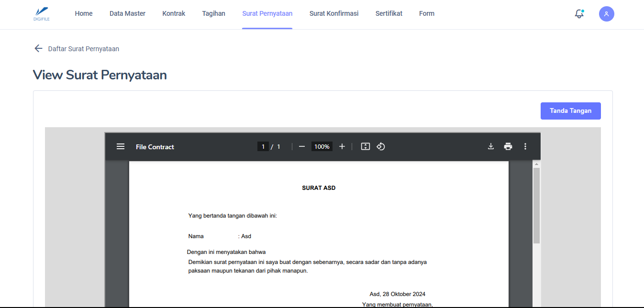Fit PDF to page
The height and width of the screenshot is (308, 644).
tap(366, 146)
